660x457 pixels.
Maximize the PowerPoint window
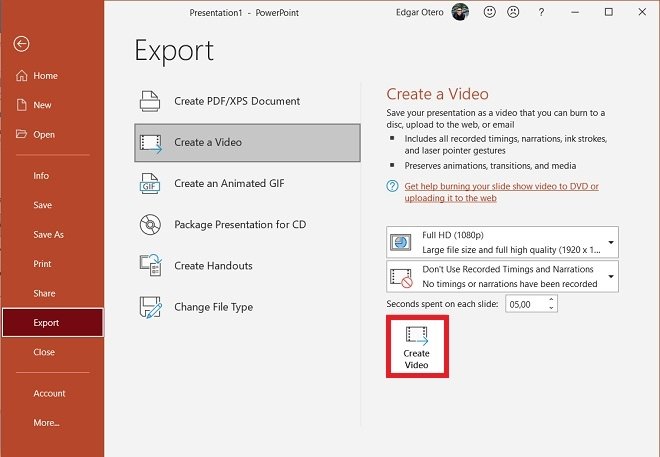coord(609,12)
